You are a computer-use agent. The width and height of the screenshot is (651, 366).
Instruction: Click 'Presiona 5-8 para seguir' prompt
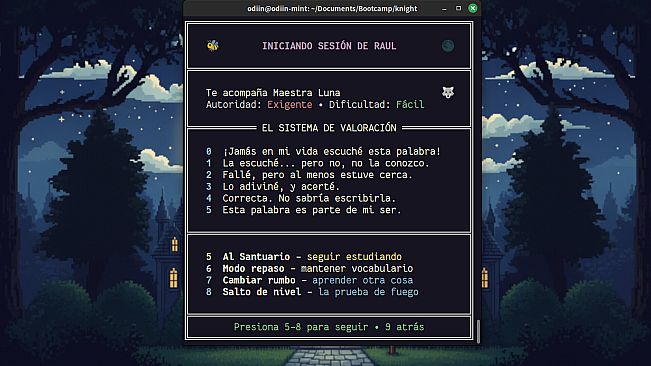pyautogui.click(x=301, y=327)
